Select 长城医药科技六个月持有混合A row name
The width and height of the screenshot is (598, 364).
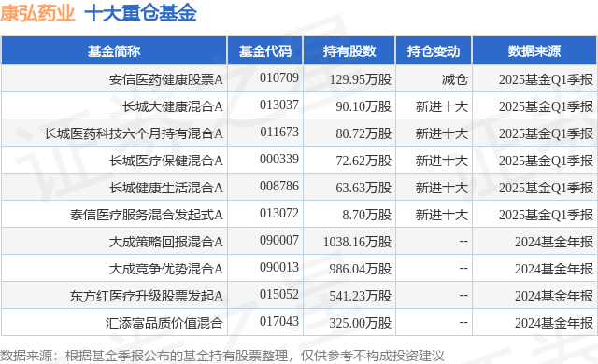(134, 133)
